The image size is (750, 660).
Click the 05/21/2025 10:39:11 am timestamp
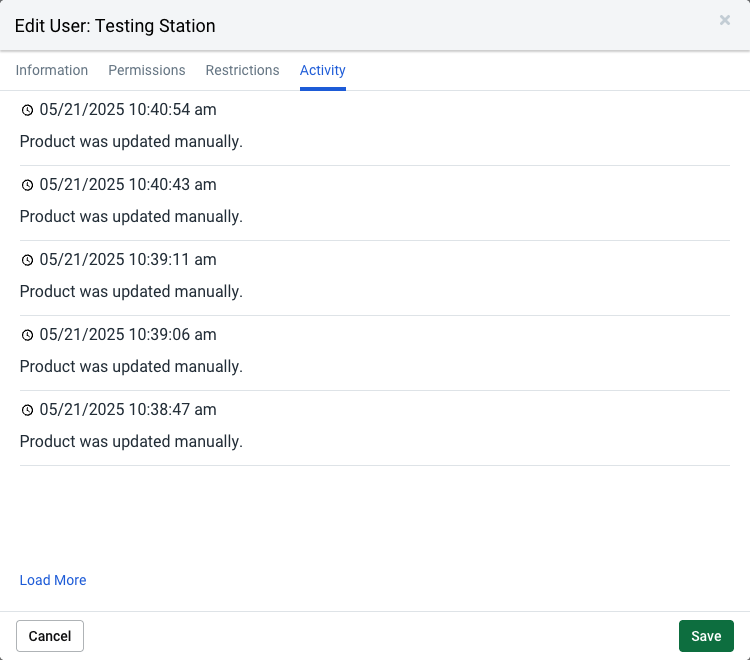click(128, 260)
